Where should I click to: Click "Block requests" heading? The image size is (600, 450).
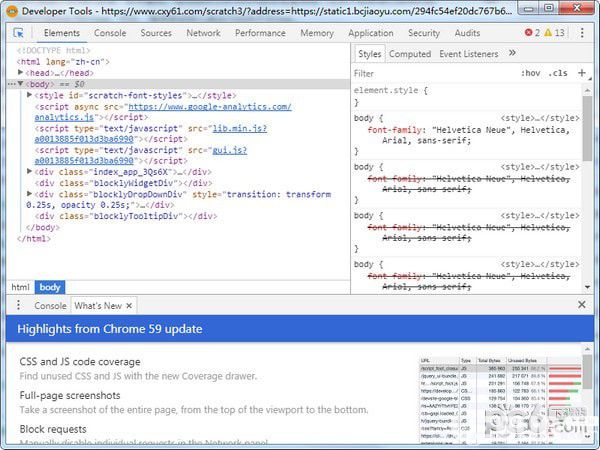tap(53, 429)
